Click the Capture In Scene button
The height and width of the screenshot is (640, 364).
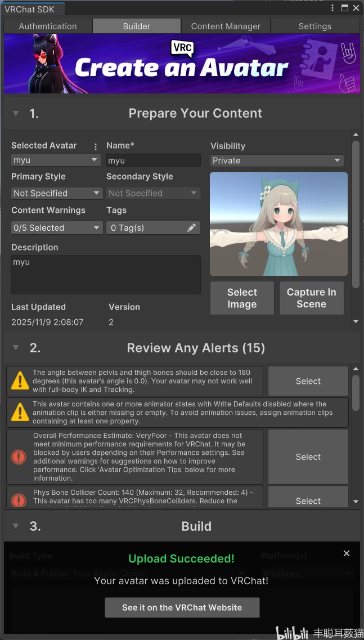pyautogui.click(x=312, y=298)
